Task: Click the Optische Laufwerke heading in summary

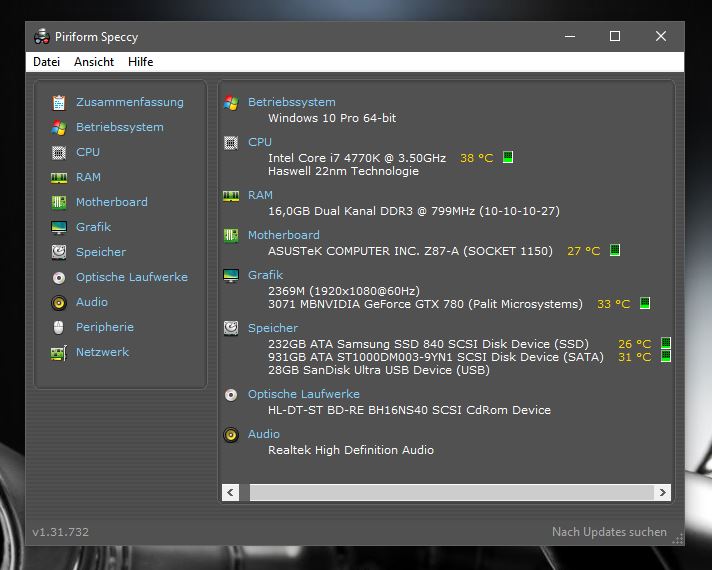Action: 304,394
